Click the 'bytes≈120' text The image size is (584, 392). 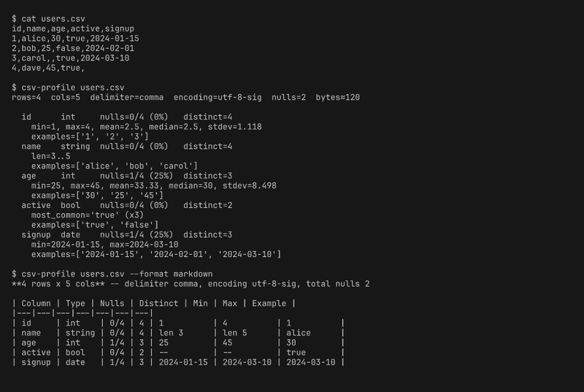pyautogui.click(x=338, y=97)
